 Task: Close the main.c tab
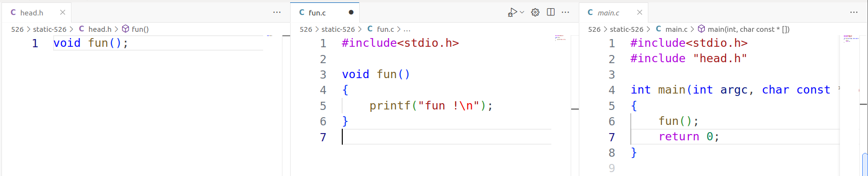coord(640,13)
